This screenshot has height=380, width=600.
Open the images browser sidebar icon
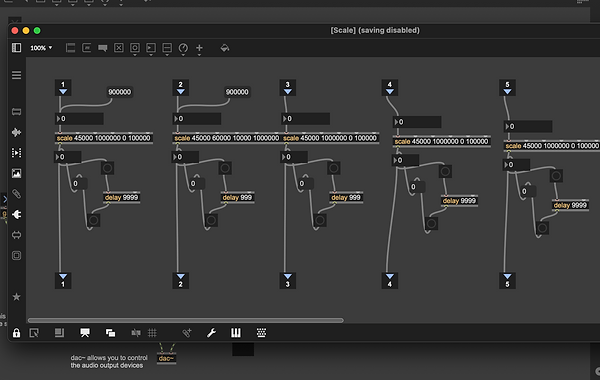[16, 173]
